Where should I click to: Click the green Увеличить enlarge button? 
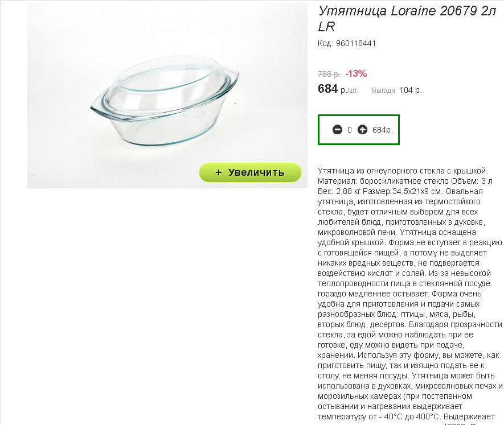(x=250, y=172)
